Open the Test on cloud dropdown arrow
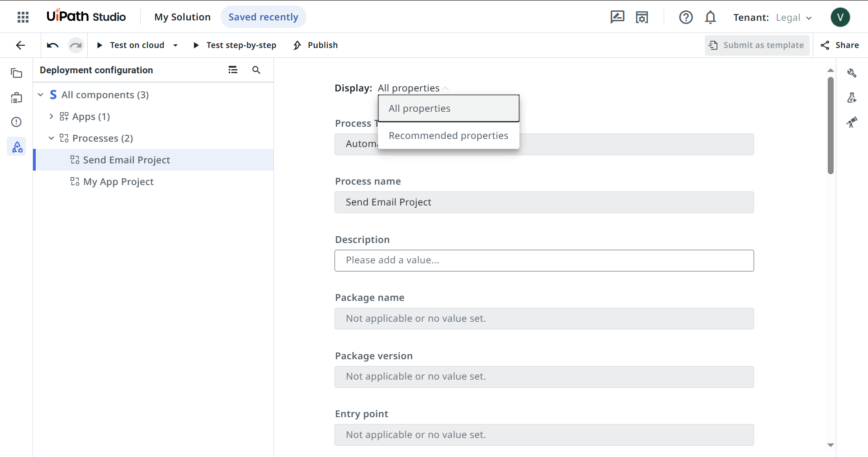868x457 pixels. pyautogui.click(x=175, y=45)
